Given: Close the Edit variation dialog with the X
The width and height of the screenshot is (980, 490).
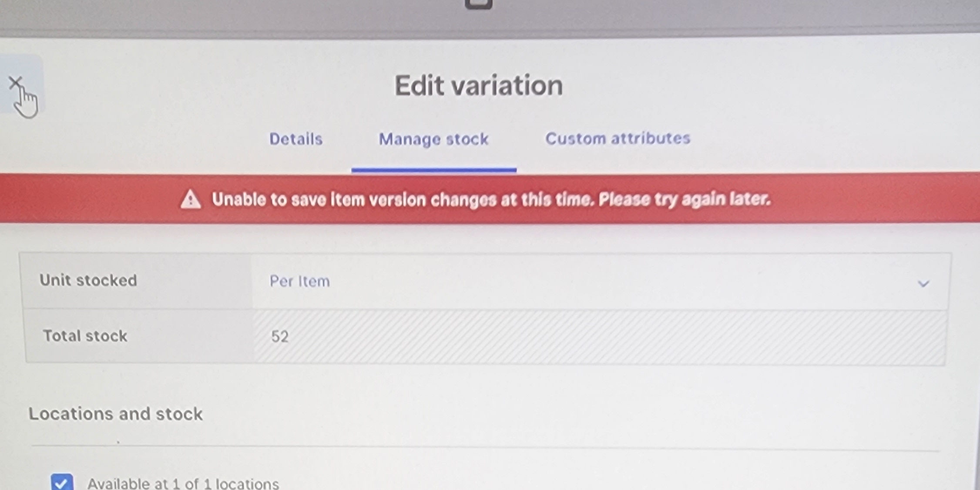Looking at the screenshot, I should pyautogui.click(x=15, y=83).
